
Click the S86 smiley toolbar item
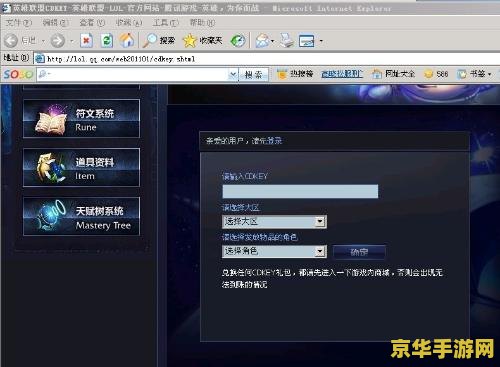[436, 74]
